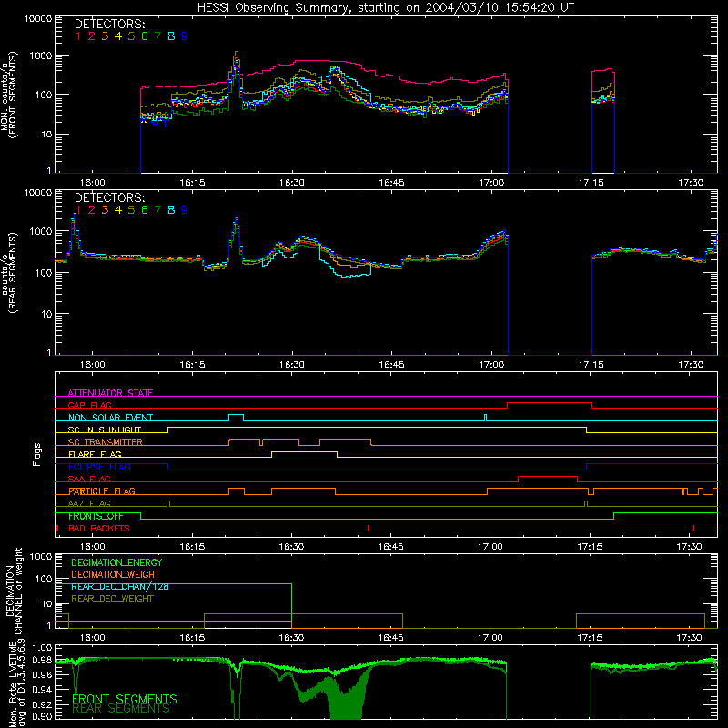Select yellow detector 4 in rear segments legend
This screenshot has height=728, width=728.
click(118, 210)
